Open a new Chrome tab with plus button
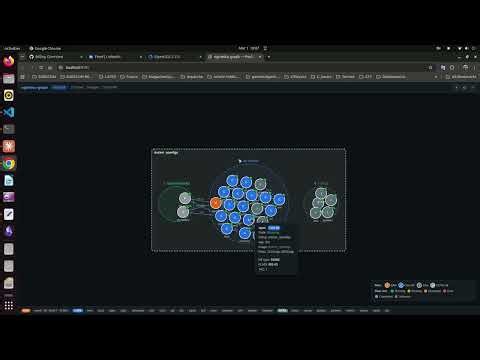 (269, 57)
